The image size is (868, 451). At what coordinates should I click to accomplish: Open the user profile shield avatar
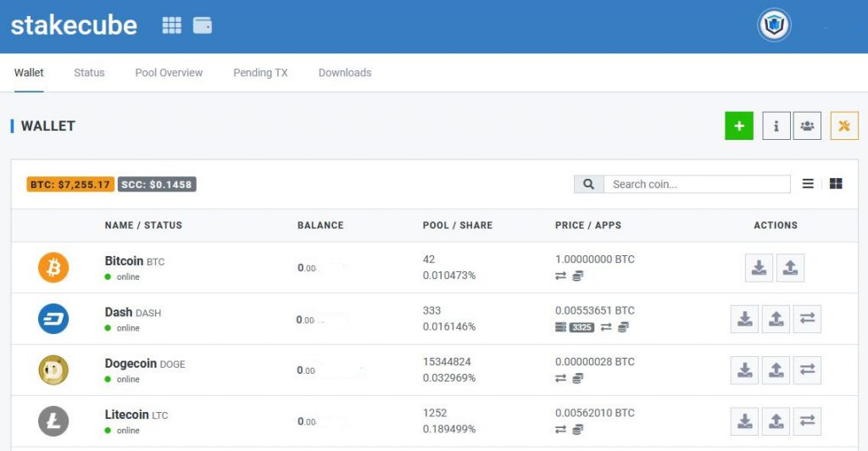774,25
